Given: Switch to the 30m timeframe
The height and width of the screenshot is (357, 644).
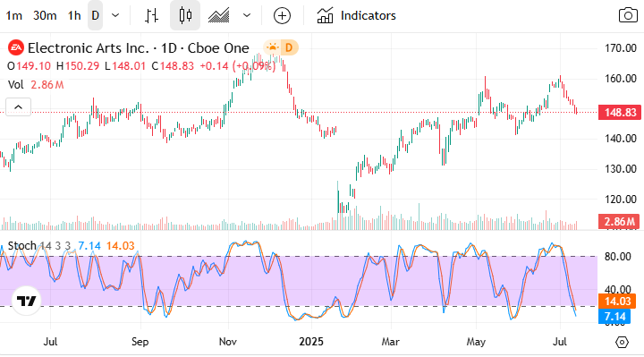Looking at the screenshot, I should (x=45, y=15).
